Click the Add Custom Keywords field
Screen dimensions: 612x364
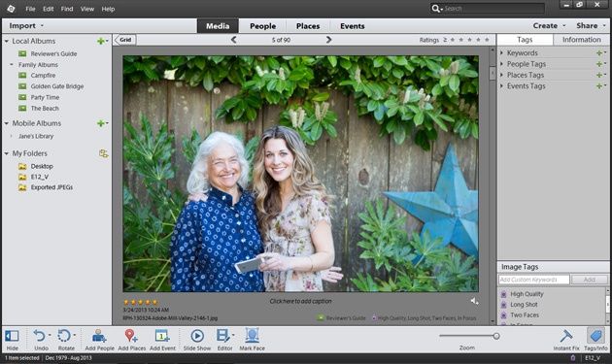pos(534,280)
